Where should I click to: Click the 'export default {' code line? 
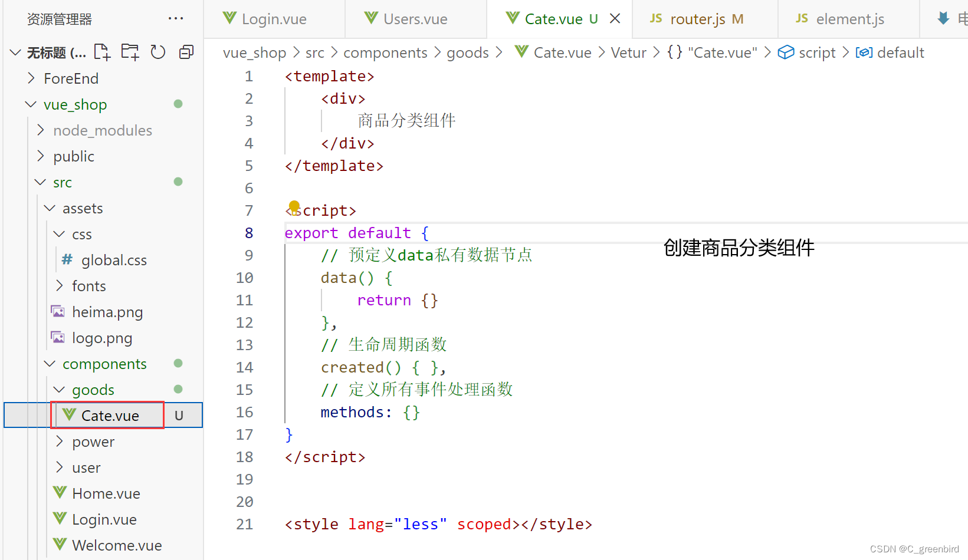coord(356,233)
